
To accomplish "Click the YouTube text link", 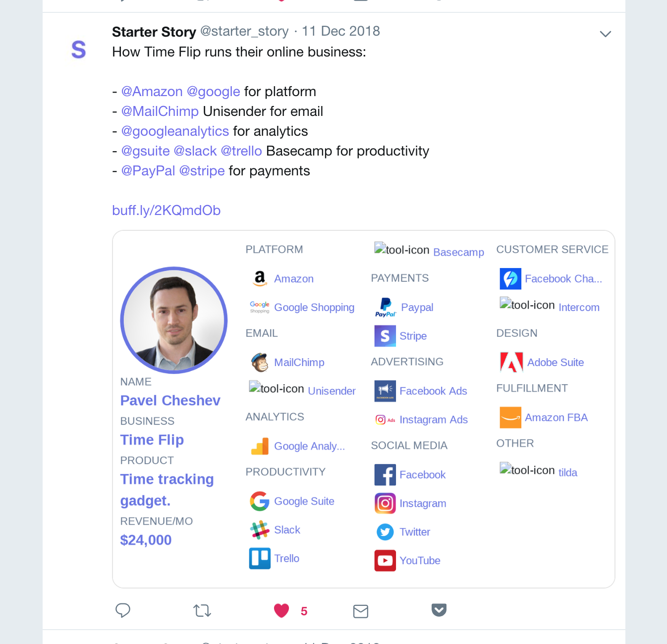I will coord(420,560).
